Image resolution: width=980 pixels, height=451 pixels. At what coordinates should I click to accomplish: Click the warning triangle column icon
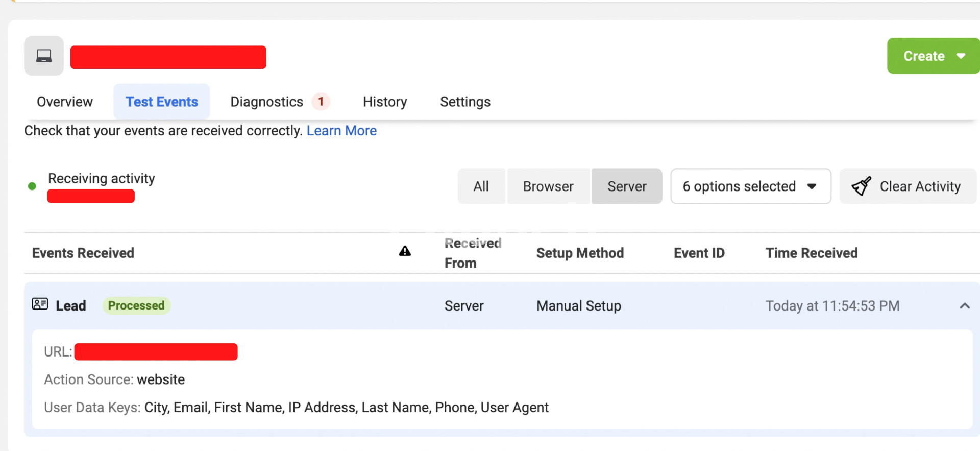point(405,251)
